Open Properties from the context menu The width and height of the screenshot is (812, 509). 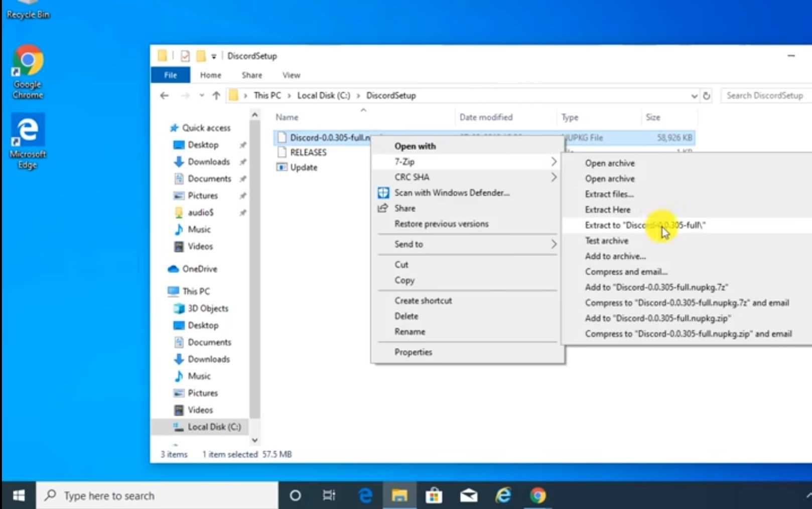pyautogui.click(x=467, y=352)
